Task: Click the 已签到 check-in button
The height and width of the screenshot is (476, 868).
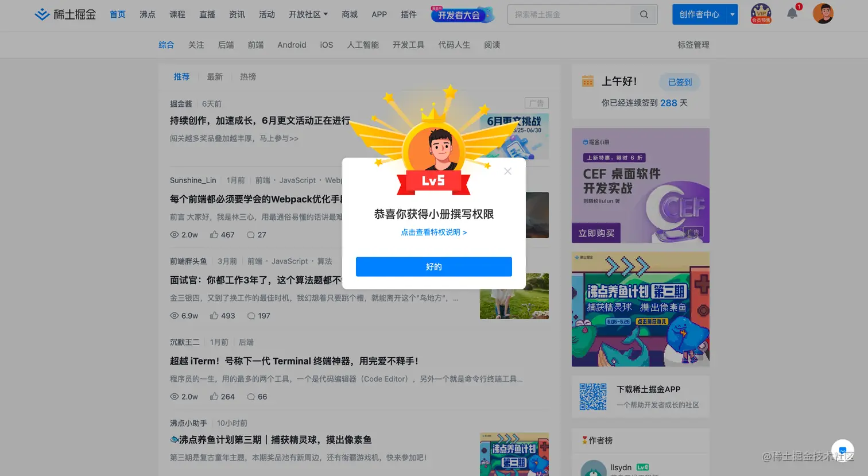Action: (680, 82)
